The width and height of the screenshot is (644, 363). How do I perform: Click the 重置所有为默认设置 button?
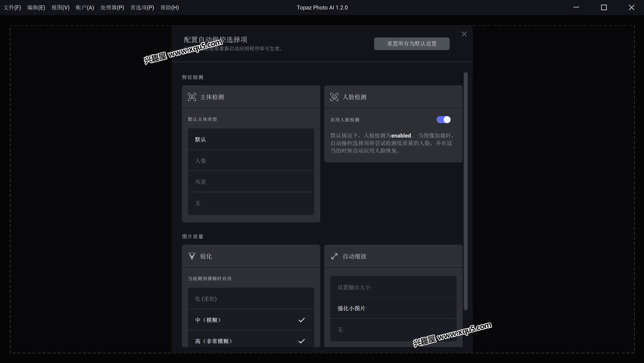coord(412,44)
